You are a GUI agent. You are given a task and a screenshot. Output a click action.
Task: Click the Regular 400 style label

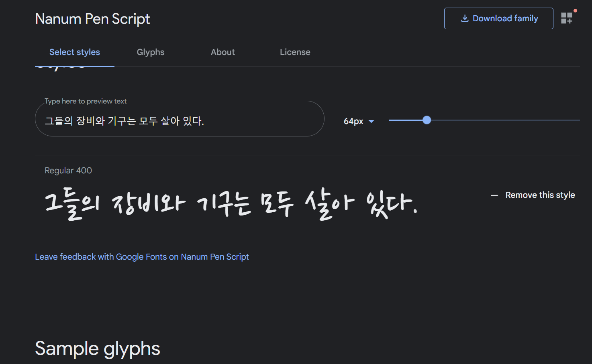coord(68,171)
